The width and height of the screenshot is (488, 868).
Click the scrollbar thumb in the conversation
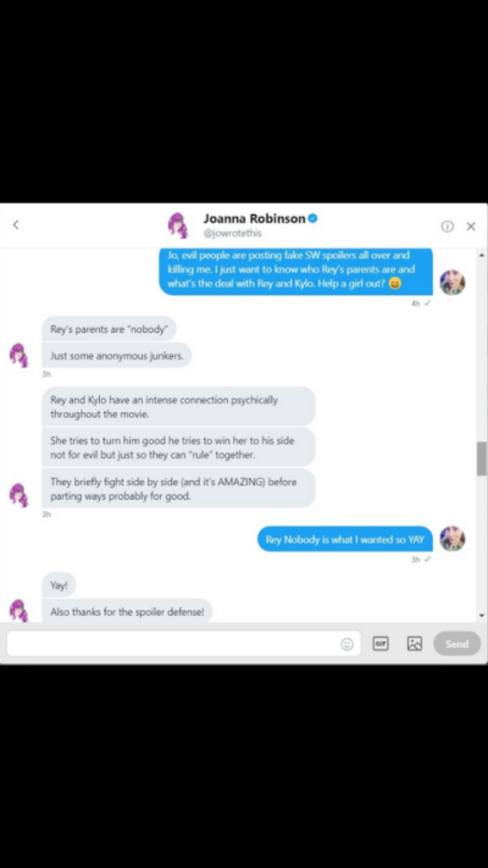pos(481,459)
